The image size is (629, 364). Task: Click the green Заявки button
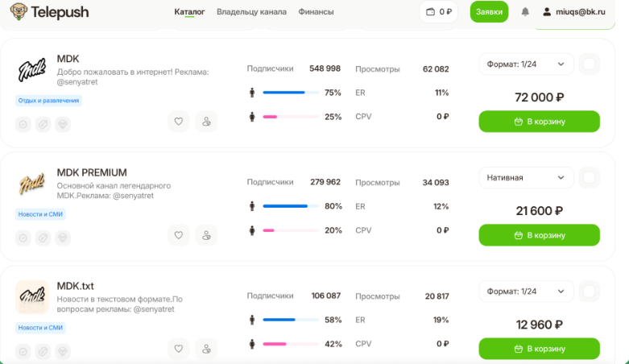(489, 12)
